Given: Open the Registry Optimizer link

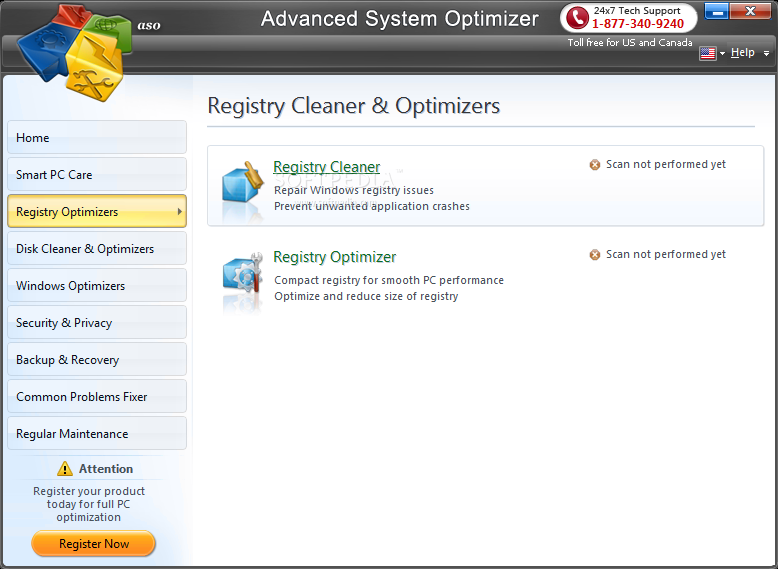Looking at the screenshot, I should (334, 256).
